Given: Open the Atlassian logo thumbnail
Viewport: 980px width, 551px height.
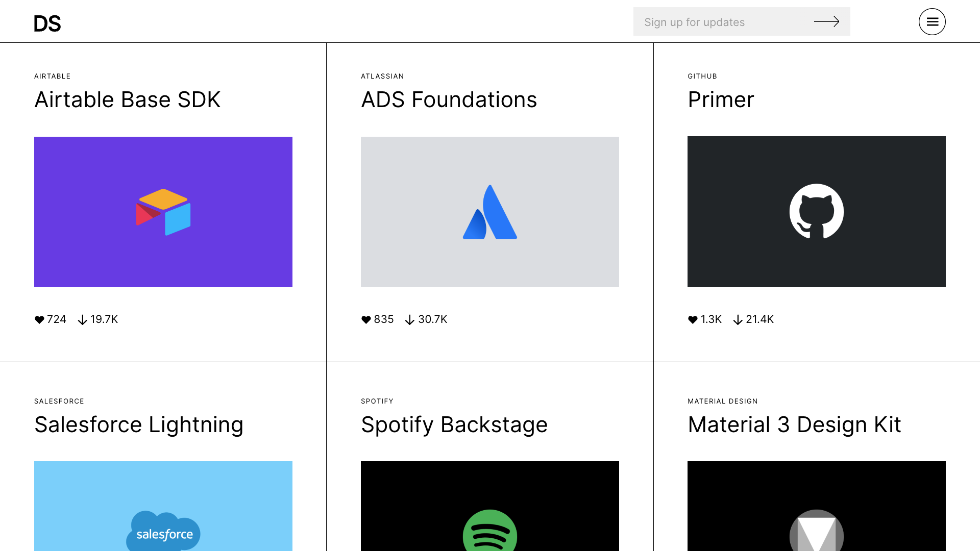Looking at the screenshot, I should click(490, 212).
